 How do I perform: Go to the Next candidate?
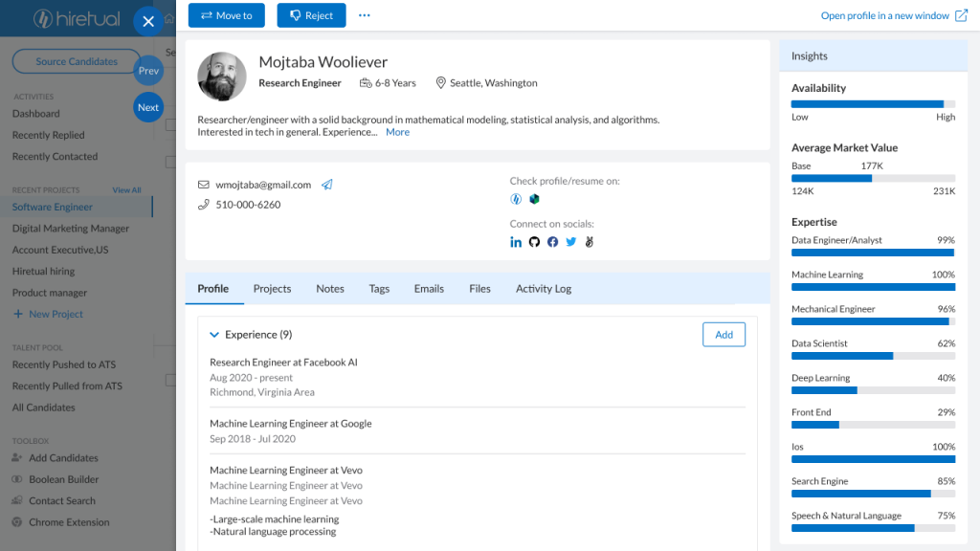(x=148, y=107)
